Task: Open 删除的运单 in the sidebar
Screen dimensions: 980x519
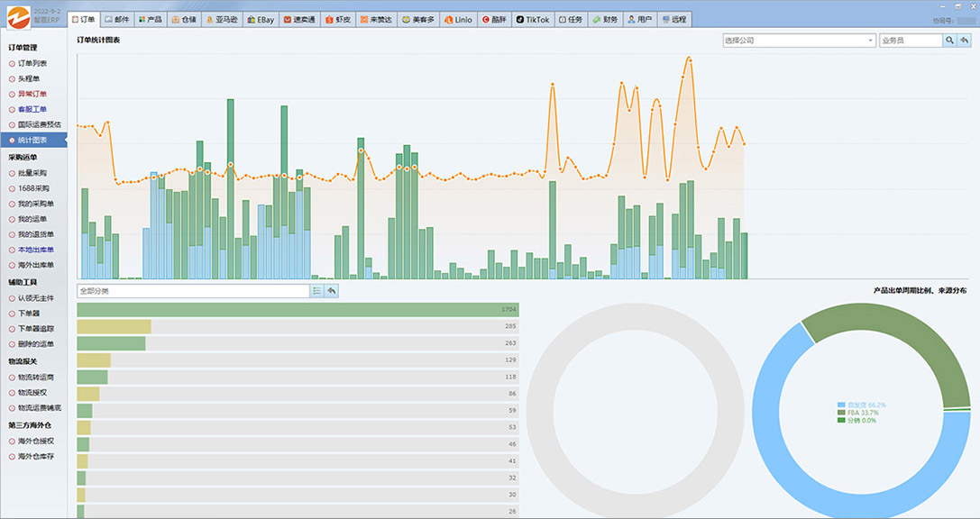Action: click(x=36, y=344)
